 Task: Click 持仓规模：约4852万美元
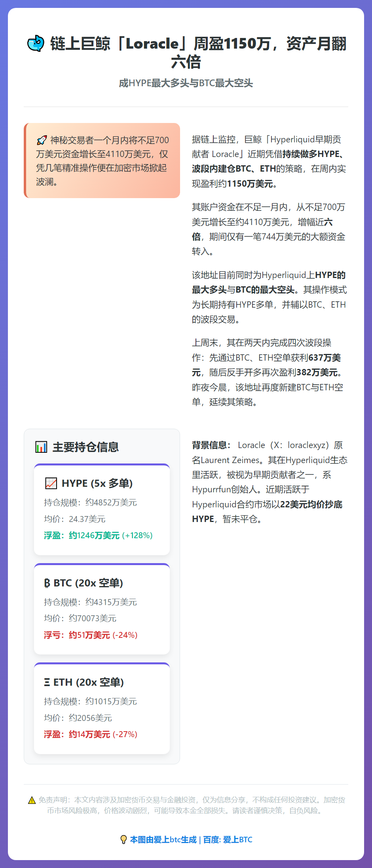pos(90,502)
